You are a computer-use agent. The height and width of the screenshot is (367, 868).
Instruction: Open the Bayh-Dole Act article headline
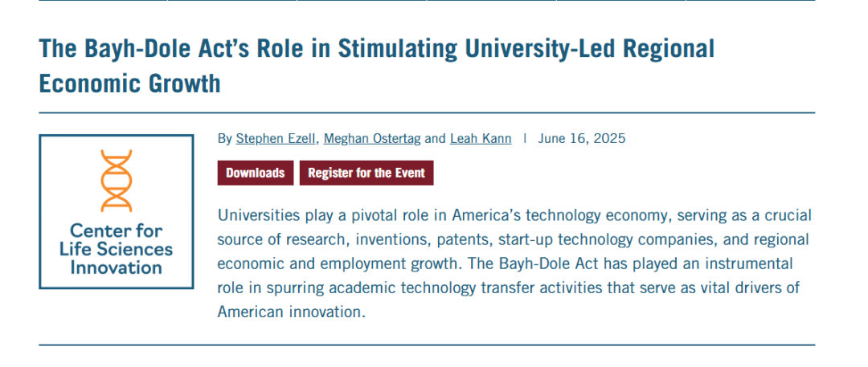pos(376,50)
